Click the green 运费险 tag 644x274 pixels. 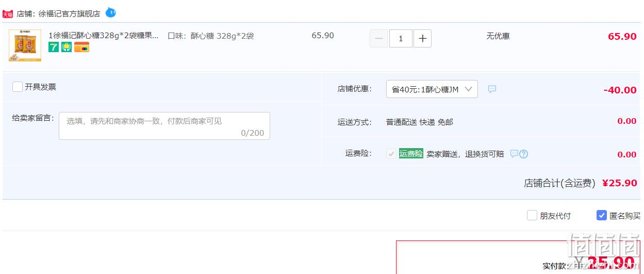click(x=411, y=153)
